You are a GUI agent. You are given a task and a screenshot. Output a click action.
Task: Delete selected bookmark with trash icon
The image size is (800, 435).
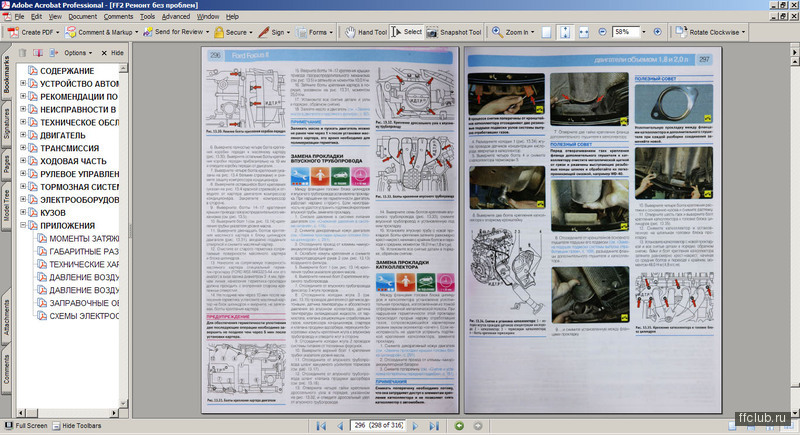(x=22, y=53)
